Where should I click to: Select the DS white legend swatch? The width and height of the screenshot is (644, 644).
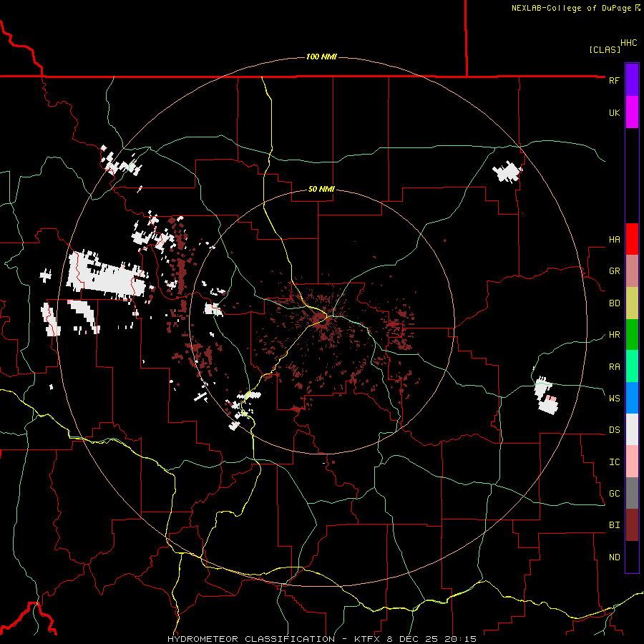pos(632,429)
